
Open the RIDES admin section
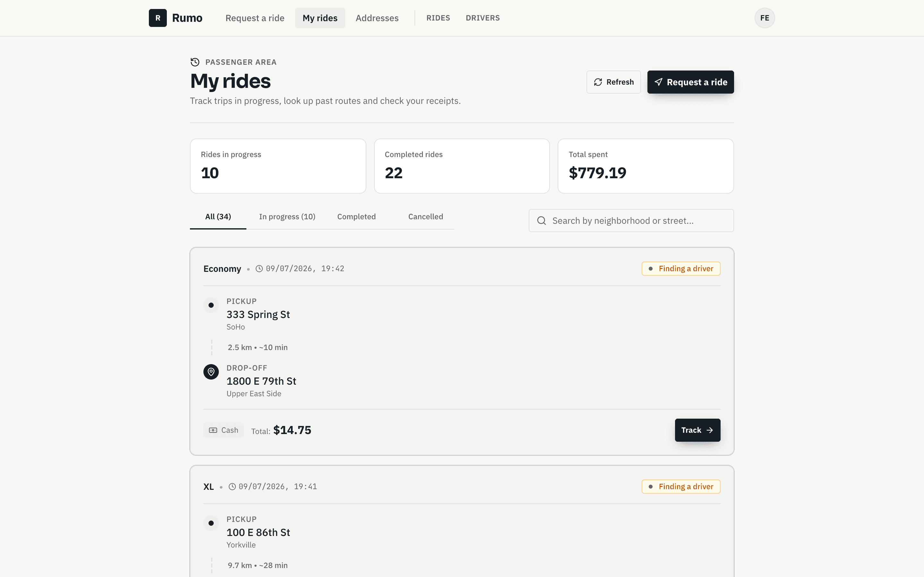pyautogui.click(x=438, y=18)
